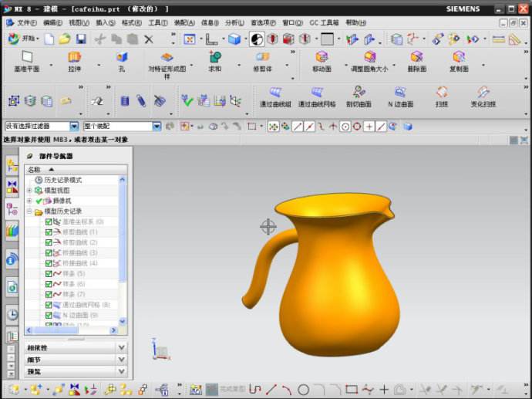Uncheck the 修剪曲线 (2) feature checkbox
The image size is (532, 399).
(x=49, y=242)
